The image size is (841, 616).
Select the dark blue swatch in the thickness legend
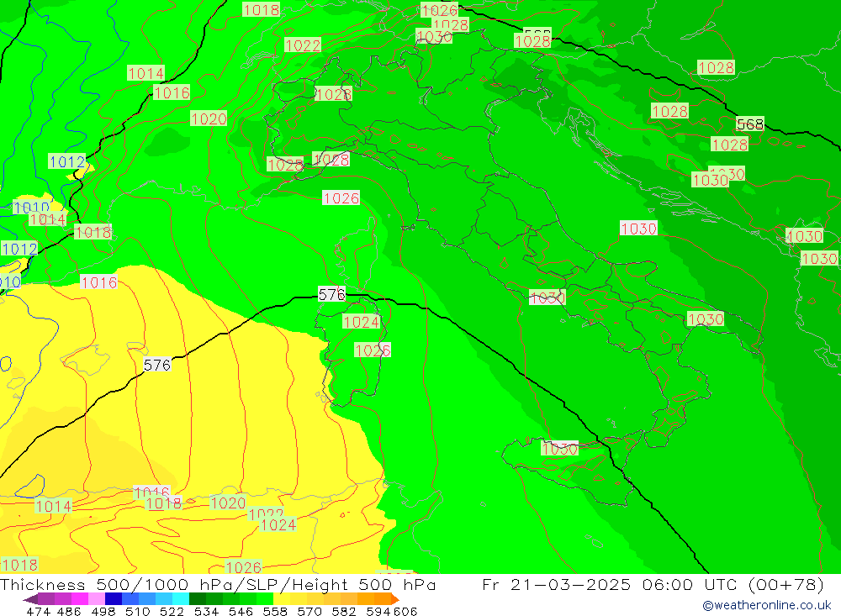[x=114, y=599]
